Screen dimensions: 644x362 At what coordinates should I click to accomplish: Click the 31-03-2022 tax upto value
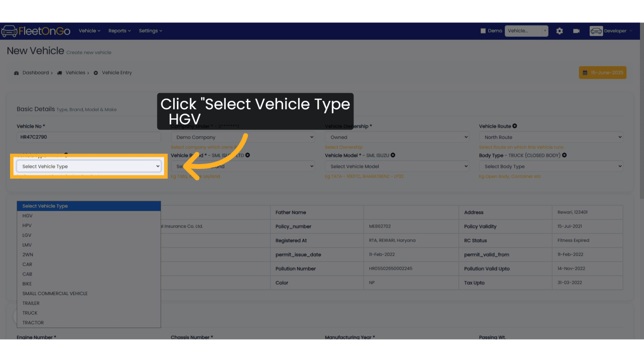(x=570, y=283)
